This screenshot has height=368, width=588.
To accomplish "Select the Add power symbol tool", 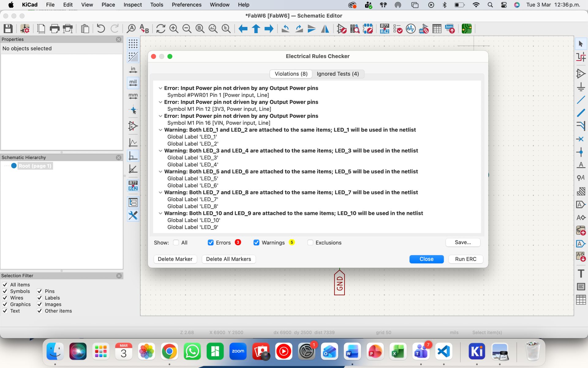I will click(581, 87).
